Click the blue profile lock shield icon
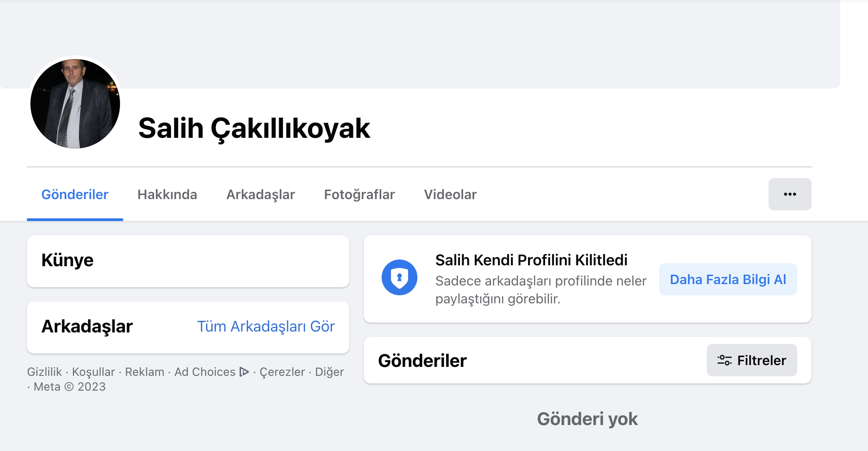This screenshot has height=451, width=868. [x=399, y=277]
